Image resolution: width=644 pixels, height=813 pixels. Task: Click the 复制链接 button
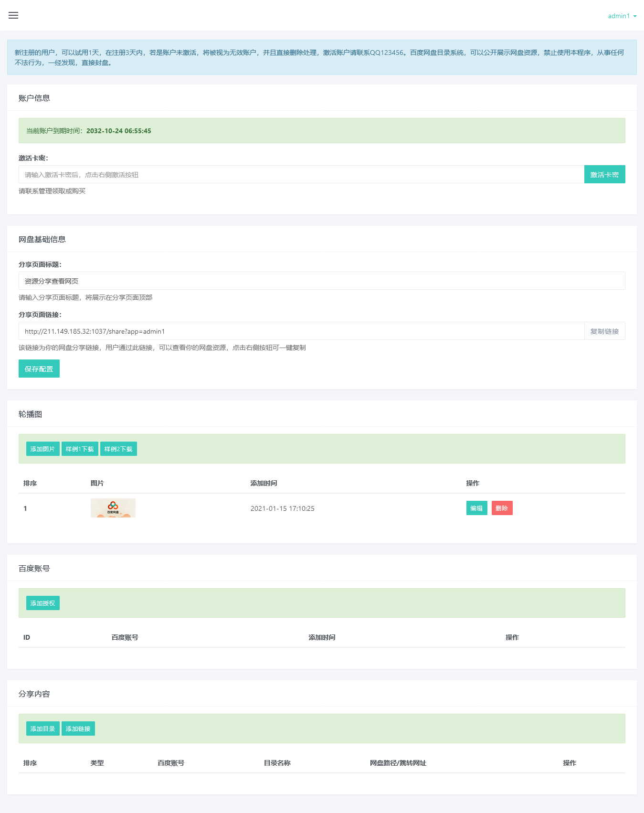point(604,331)
